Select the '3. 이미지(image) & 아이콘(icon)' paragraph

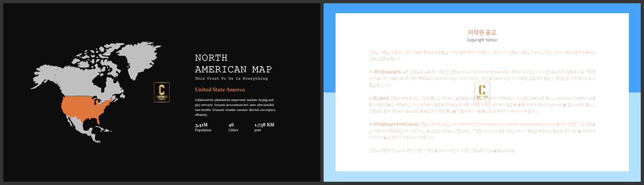482,131
